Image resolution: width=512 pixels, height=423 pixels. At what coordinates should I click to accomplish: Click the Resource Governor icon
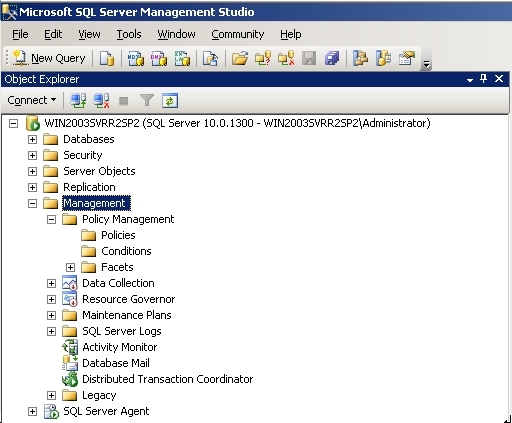click(x=70, y=299)
